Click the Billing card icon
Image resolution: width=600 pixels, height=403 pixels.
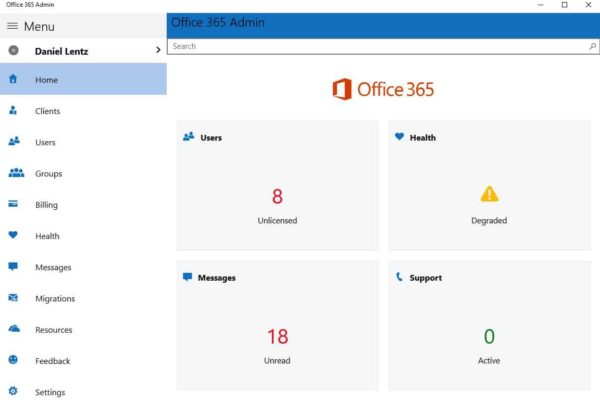(14, 205)
